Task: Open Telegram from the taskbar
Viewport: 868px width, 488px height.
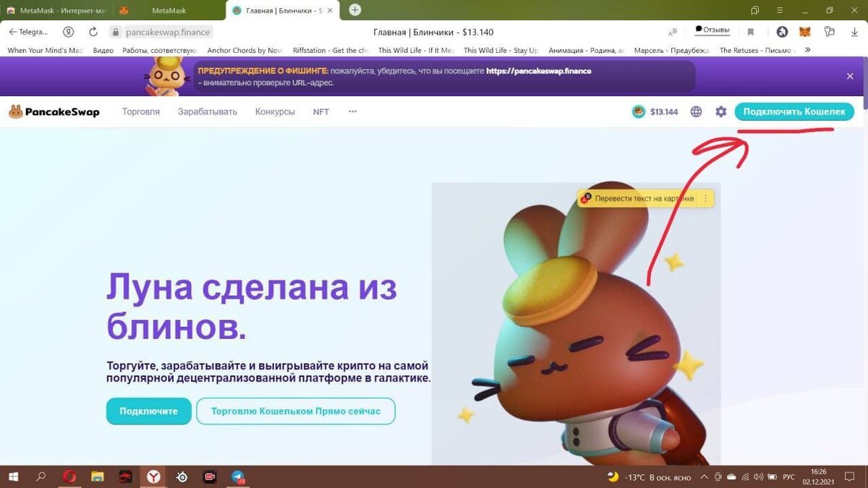Action: pyautogui.click(x=238, y=477)
